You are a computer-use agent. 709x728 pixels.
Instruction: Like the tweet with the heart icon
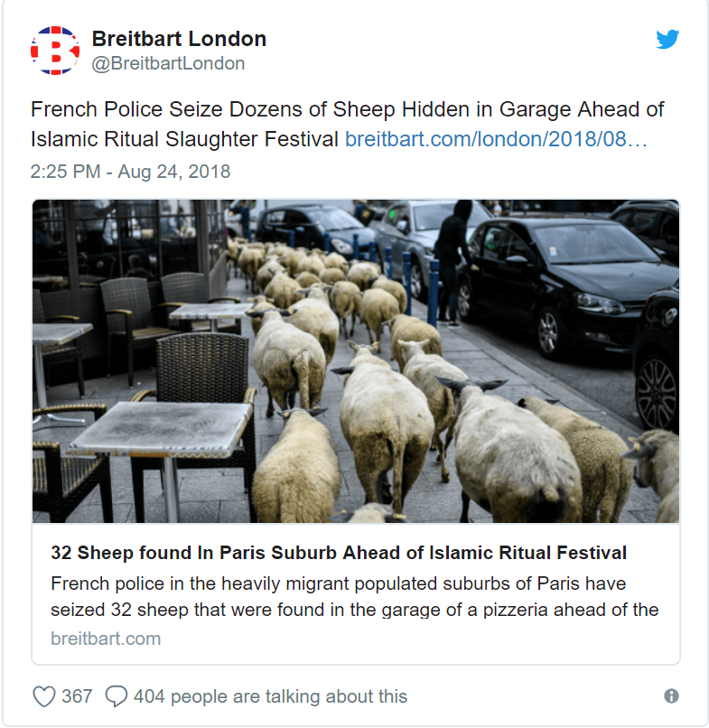pos(44,696)
